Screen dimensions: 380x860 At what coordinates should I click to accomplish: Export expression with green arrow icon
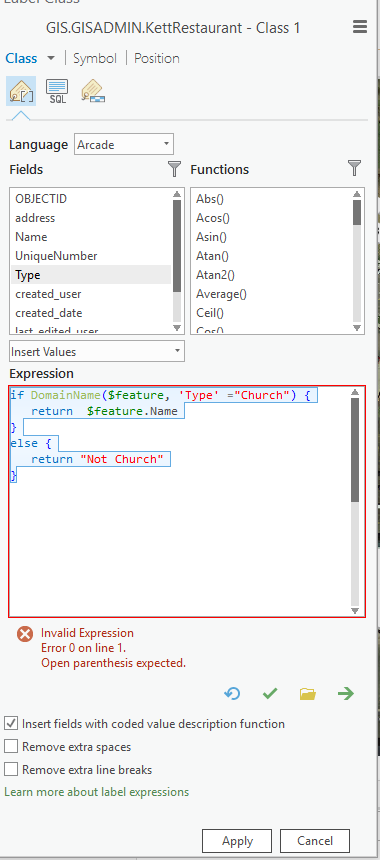point(345,694)
